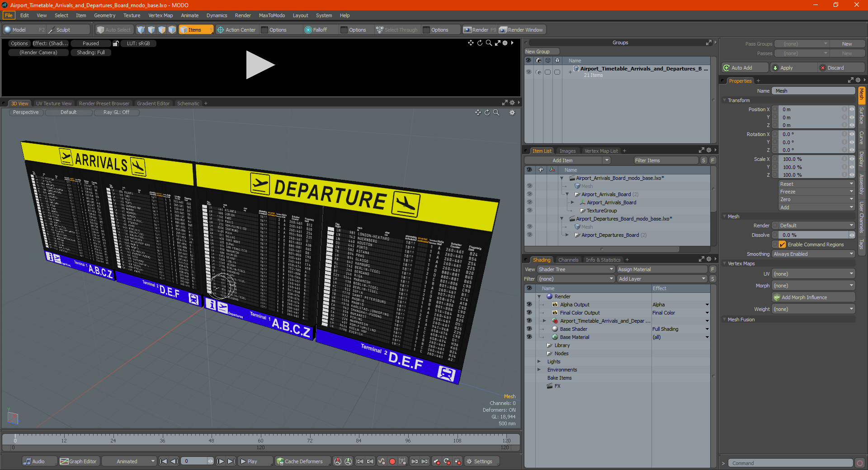Toggle the render preview lock icon
This screenshot has height=470, width=868.
click(x=116, y=43)
